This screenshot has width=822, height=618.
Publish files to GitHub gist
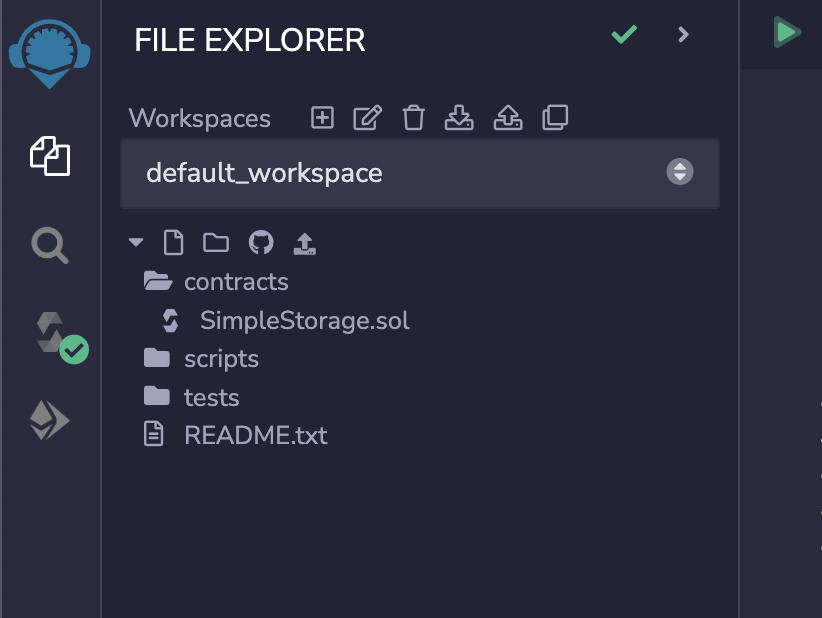tap(261, 243)
